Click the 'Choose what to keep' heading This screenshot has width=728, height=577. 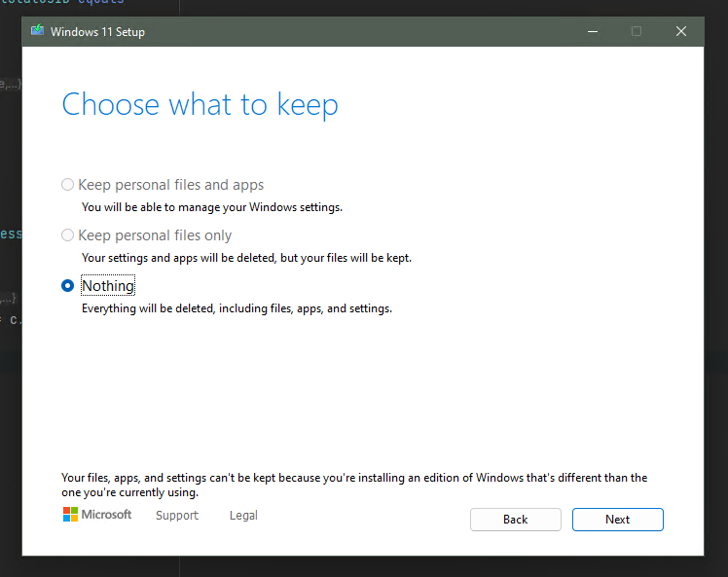pyautogui.click(x=200, y=105)
